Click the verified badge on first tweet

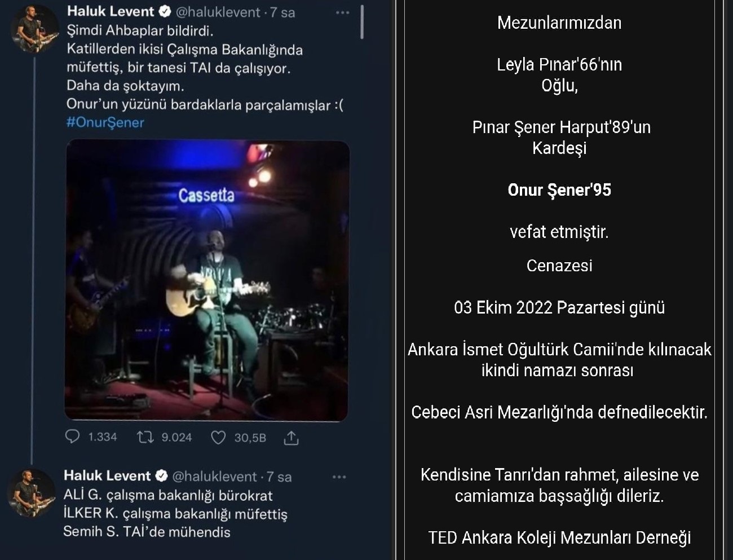[165, 11]
